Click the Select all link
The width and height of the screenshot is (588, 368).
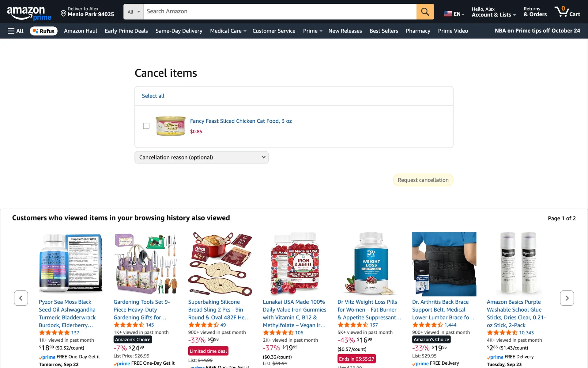[x=153, y=96]
